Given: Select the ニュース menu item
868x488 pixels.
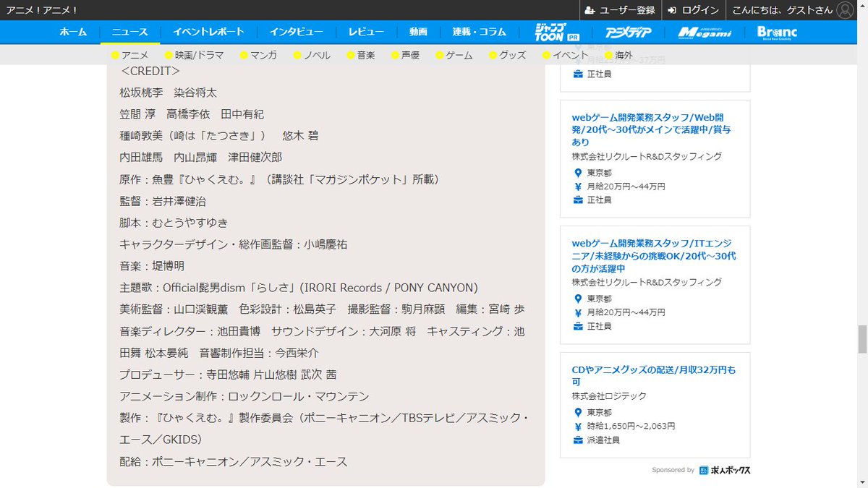Looking at the screenshot, I should click(x=129, y=32).
